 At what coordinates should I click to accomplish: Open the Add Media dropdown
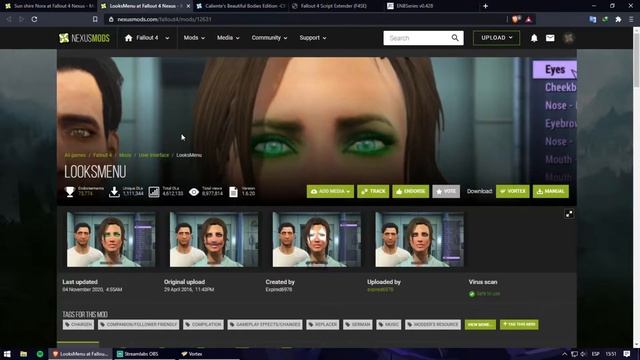tap(330, 191)
